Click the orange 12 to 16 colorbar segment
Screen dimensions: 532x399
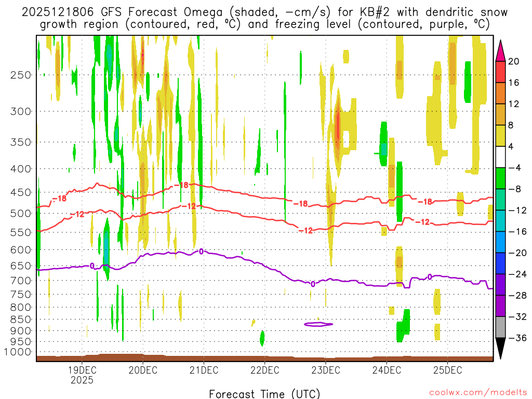(500, 94)
